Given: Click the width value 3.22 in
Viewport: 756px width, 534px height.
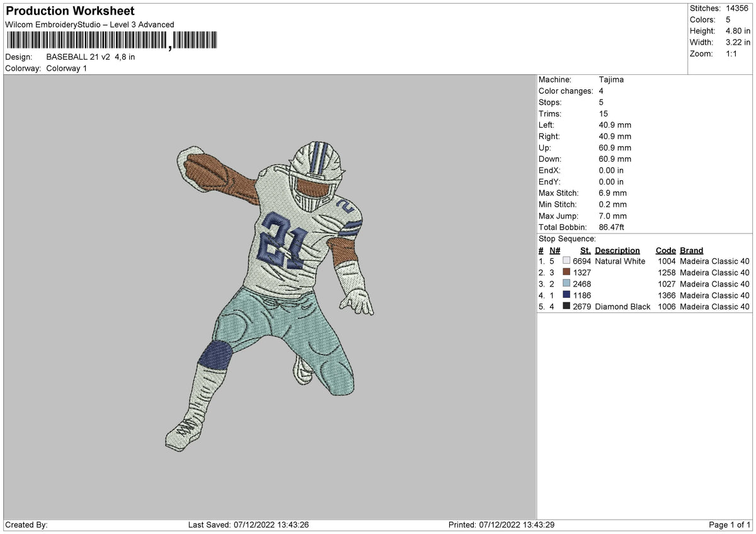Looking at the screenshot, I should (736, 42).
